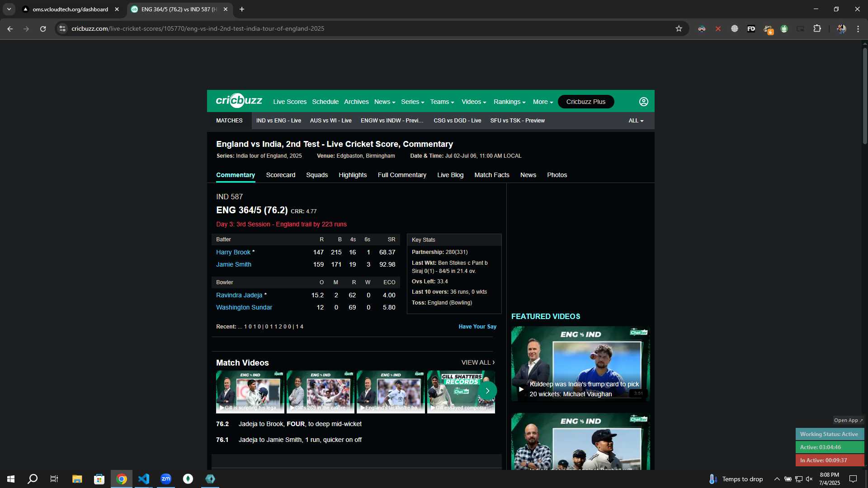The image size is (868, 488).
Task: Open Chrome extensions puzzle icon
Action: click(817, 28)
